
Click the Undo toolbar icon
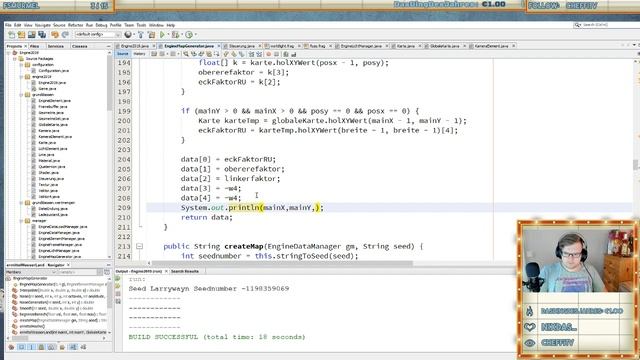[x=55, y=35]
